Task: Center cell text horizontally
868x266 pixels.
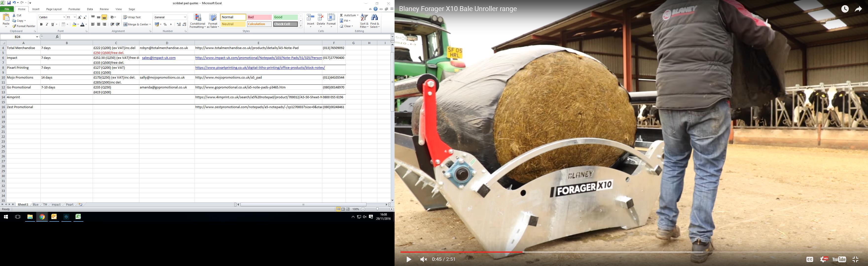Action: point(98,24)
